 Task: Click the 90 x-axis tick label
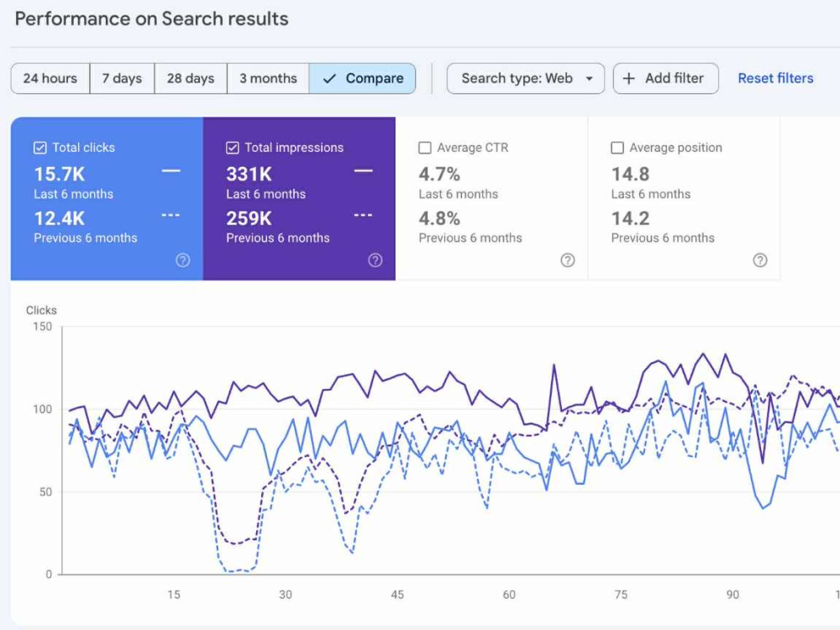[x=732, y=595]
